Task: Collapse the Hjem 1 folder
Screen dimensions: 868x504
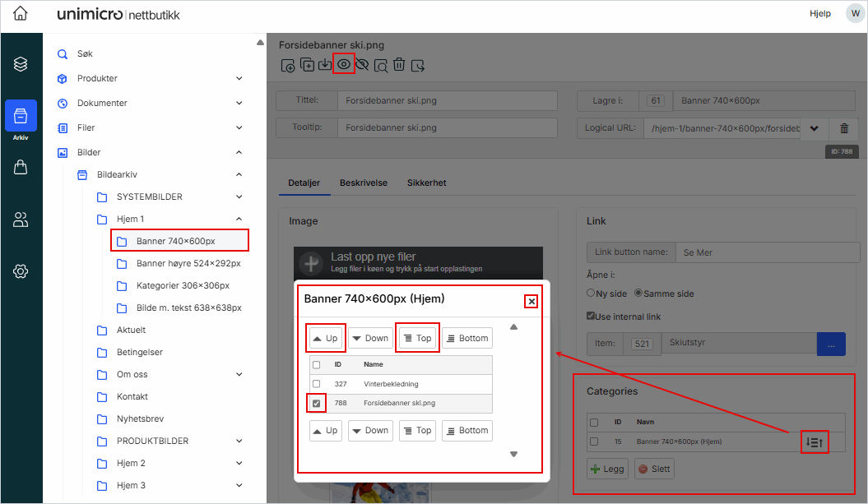Action: 239,219
